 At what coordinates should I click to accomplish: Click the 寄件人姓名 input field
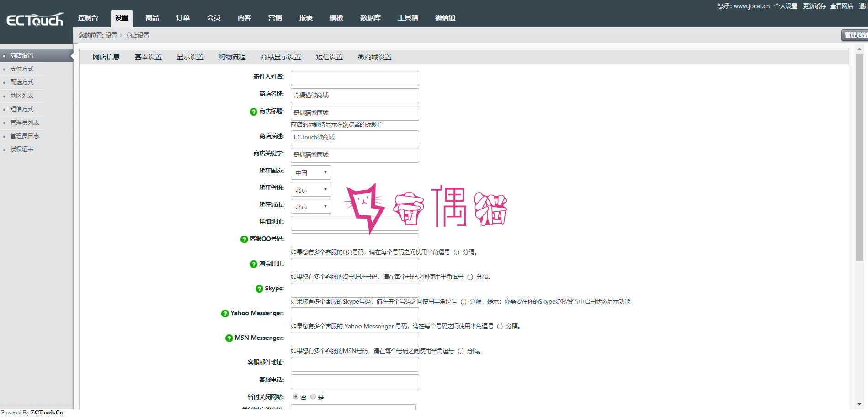click(355, 78)
